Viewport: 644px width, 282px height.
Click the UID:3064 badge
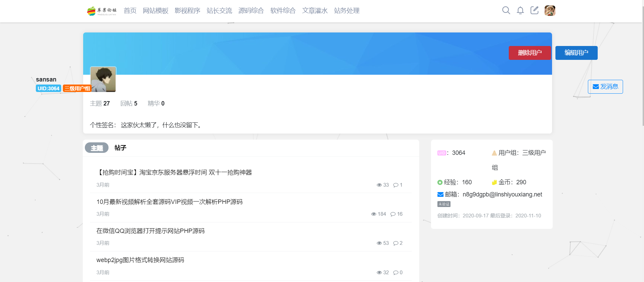(x=48, y=89)
